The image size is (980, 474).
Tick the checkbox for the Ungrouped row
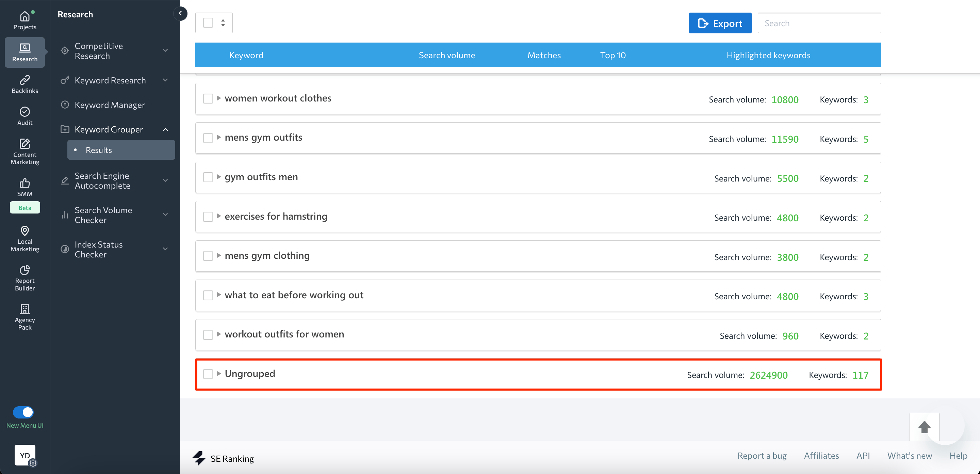(208, 374)
